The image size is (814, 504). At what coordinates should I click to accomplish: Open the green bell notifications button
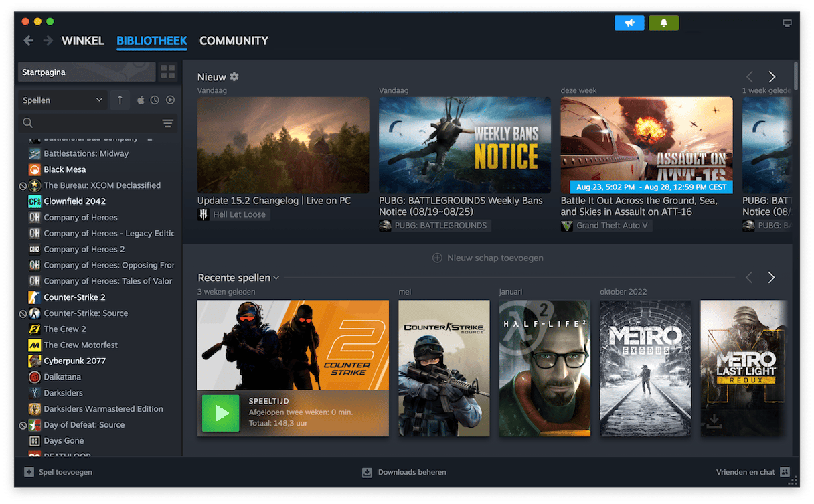coord(663,23)
